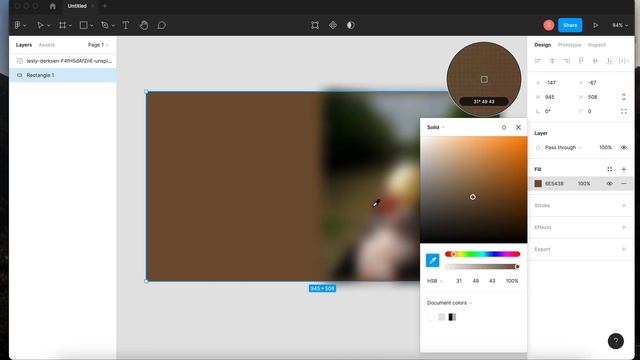Activate the eyedropper in color picker
The width and height of the screenshot is (640, 360).
[433, 260]
